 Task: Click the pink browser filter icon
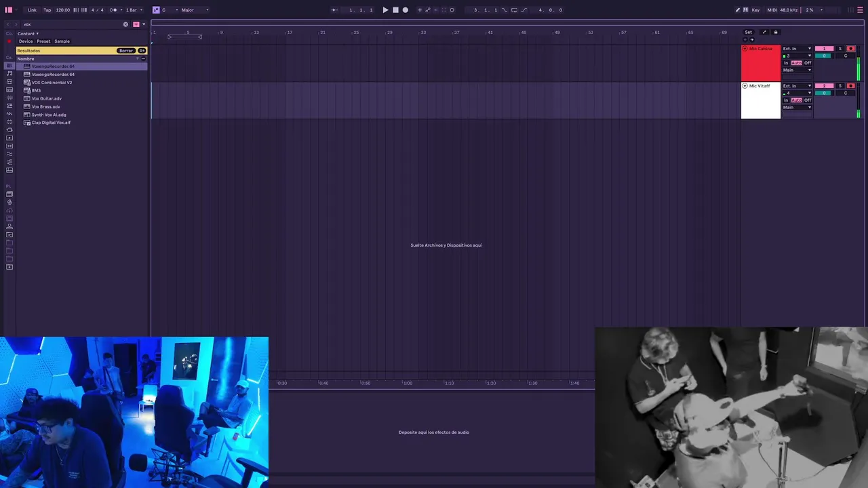click(x=136, y=24)
